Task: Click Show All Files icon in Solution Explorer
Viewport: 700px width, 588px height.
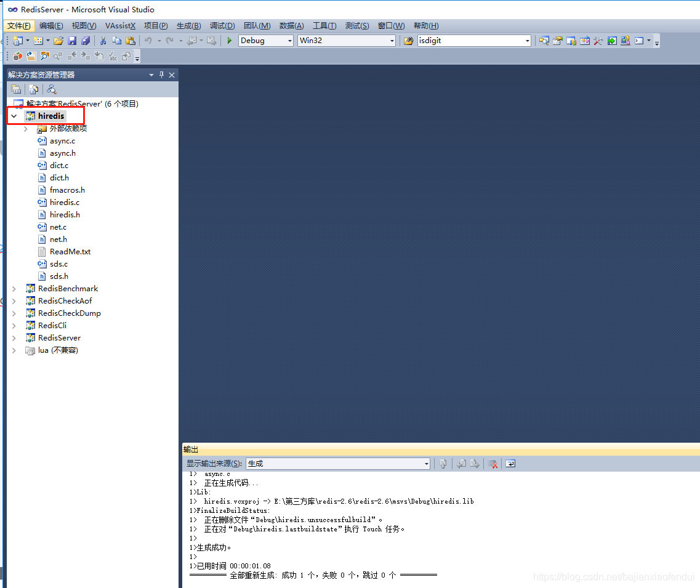Action: (x=33, y=89)
